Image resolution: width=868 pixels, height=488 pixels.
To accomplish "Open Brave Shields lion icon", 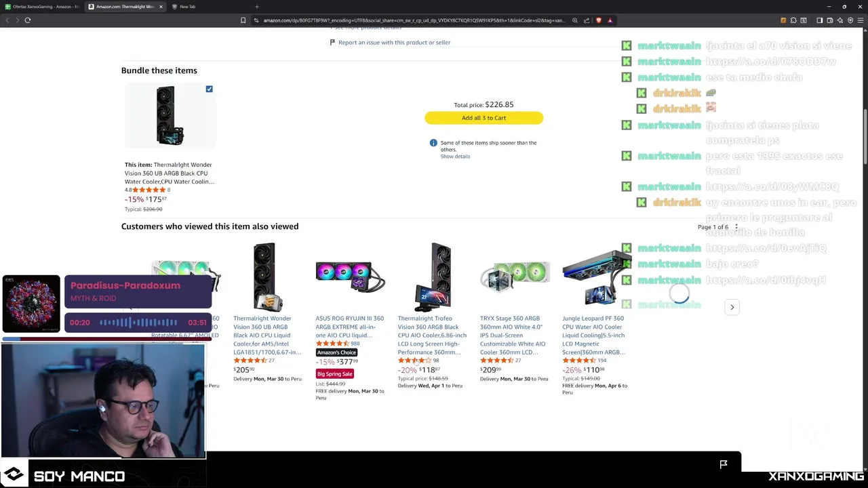I will click(x=598, y=20).
